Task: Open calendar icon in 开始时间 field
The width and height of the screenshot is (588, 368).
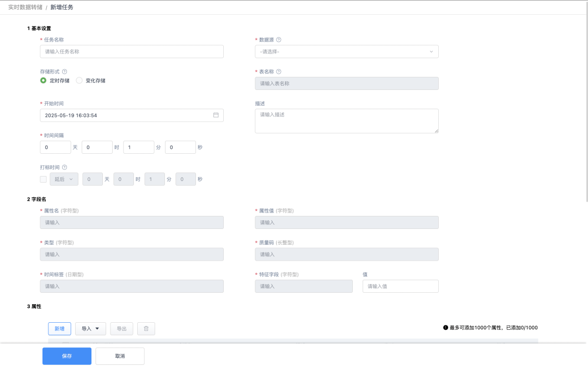Action: 216,115
